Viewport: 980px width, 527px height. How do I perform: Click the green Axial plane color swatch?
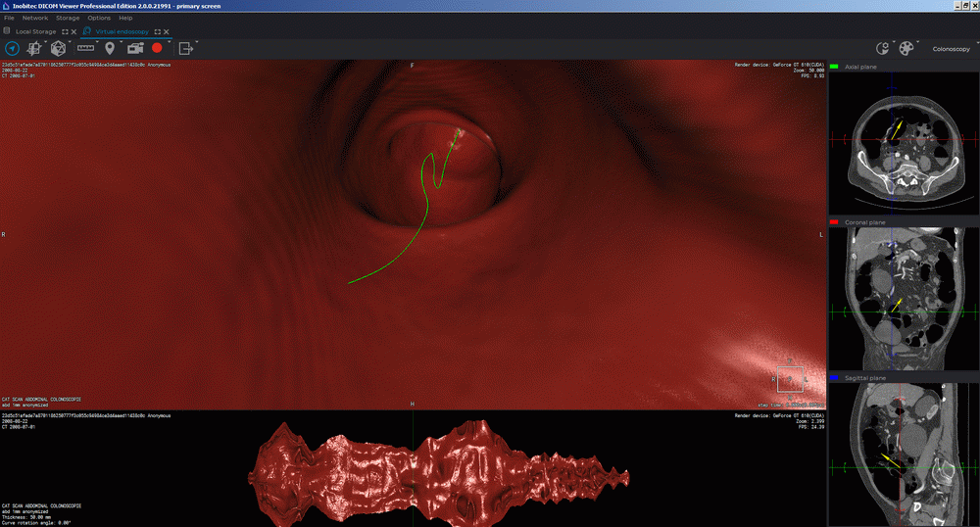pyautogui.click(x=834, y=66)
